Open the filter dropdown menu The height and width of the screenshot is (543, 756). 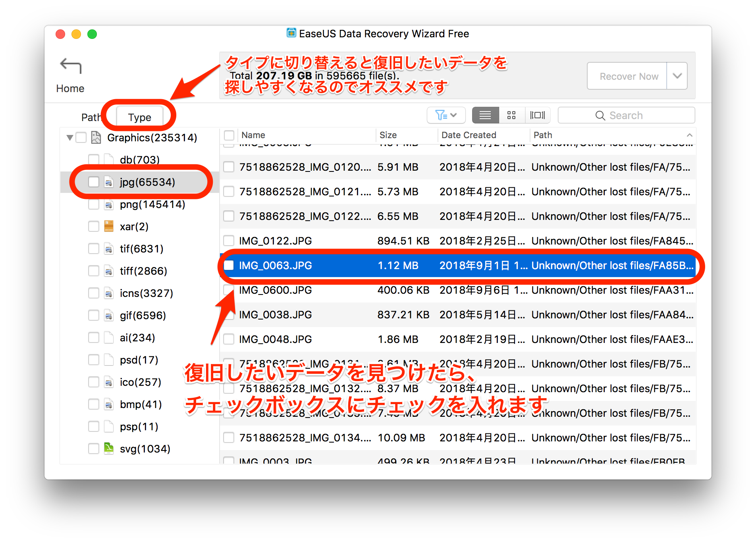point(446,116)
